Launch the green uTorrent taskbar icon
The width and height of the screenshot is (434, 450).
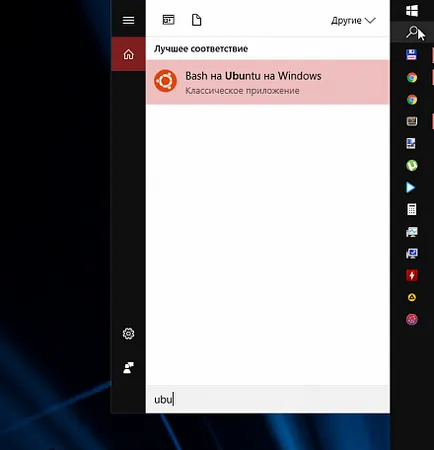pos(412,165)
